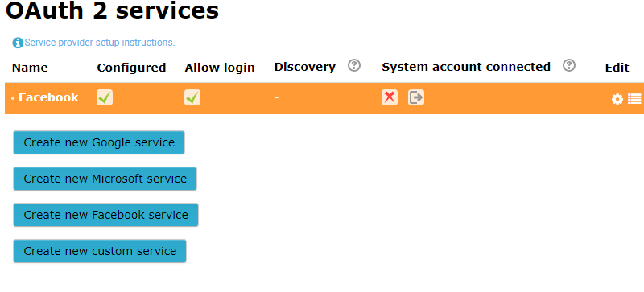This screenshot has width=644, height=292.
Task: Click the Discovery help question mark icon
Action: (x=354, y=65)
